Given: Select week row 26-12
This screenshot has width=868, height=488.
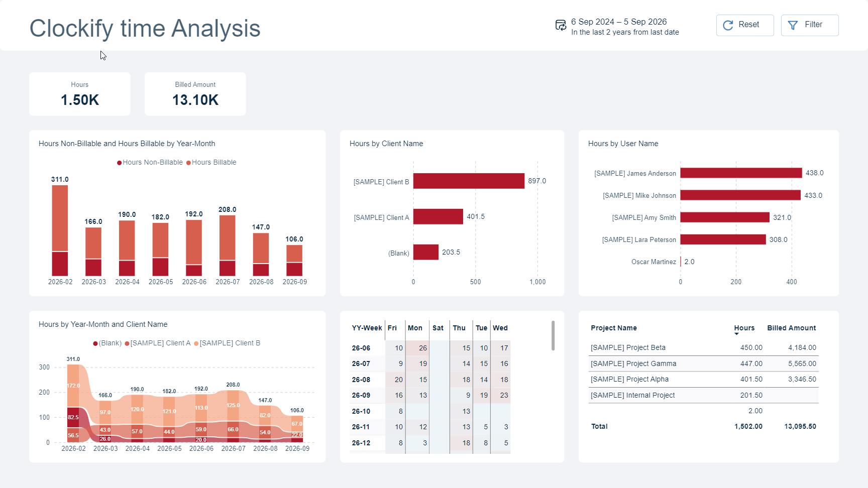Looking at the screenshot, I should pos(430,443).
